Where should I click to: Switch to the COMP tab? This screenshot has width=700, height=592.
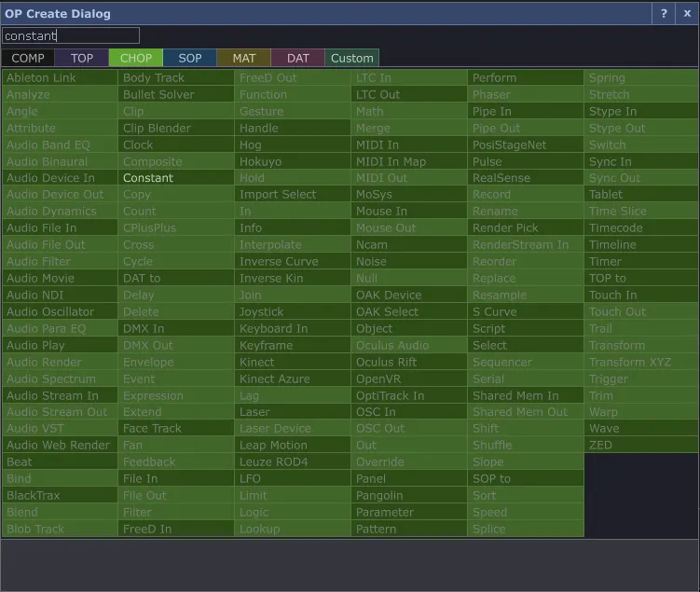(x=28, y=58)
